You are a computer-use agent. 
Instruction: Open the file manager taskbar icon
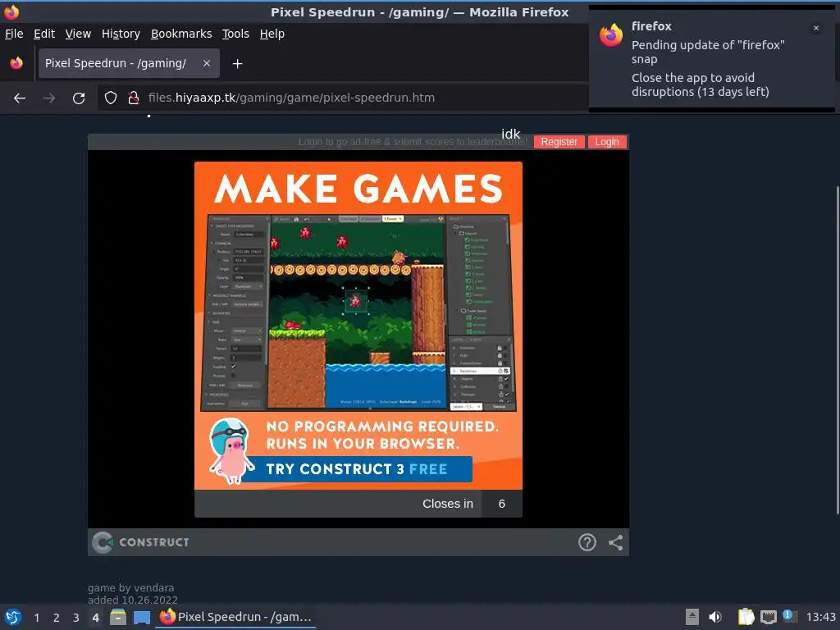point(118,617)
